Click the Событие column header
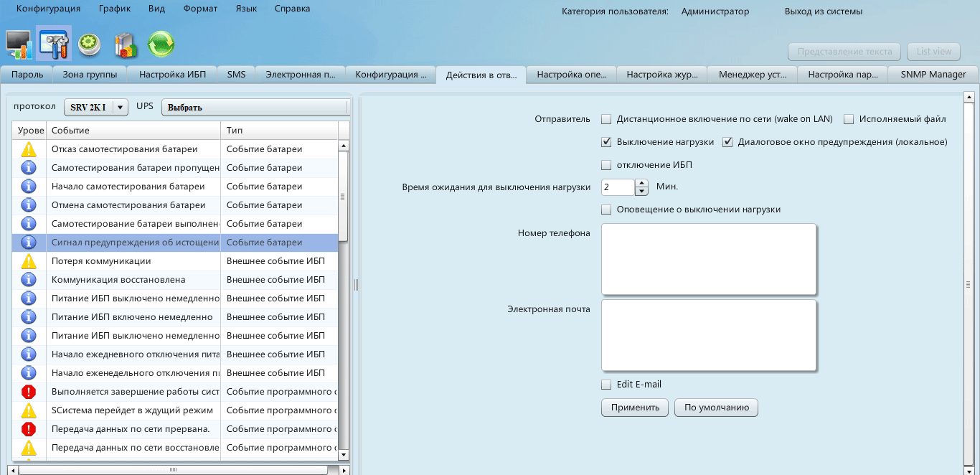The height and width of the screenshot is (475, 980). [x=134, y=131]
